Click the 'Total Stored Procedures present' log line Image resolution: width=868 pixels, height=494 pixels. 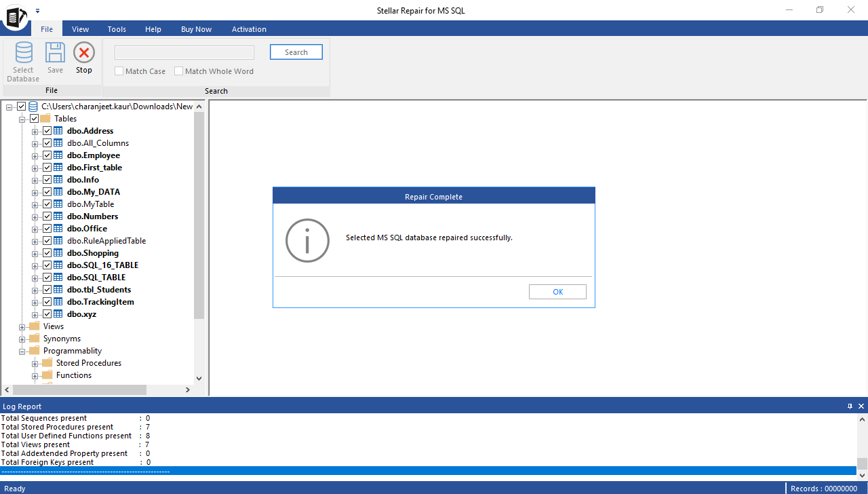tap(75, 427)
